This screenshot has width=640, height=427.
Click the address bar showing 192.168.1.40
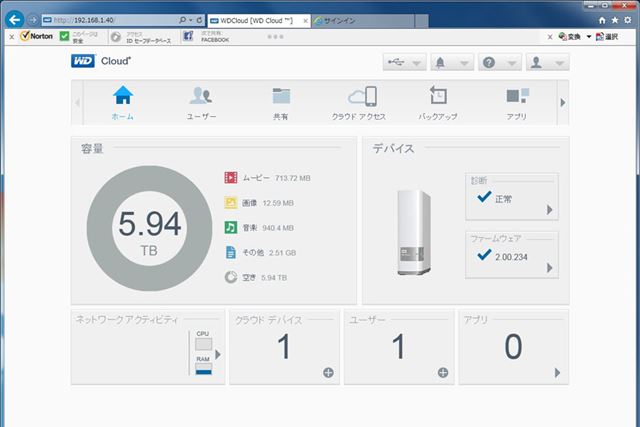pos(110,20)
